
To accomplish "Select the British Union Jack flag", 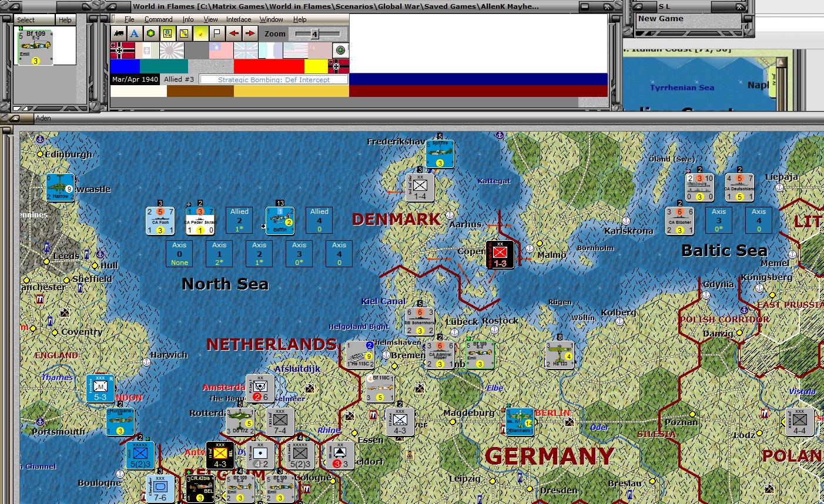I will point(246,51).
